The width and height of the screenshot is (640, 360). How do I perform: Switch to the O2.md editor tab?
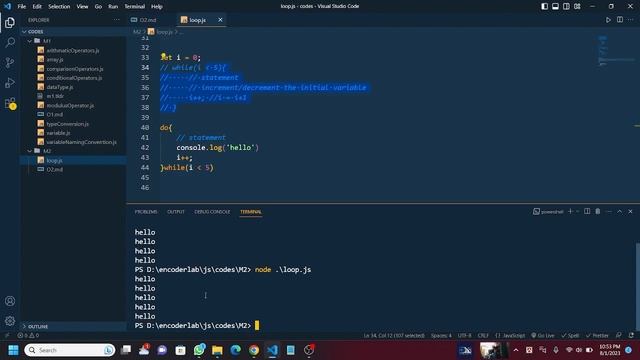click(148, 20)
